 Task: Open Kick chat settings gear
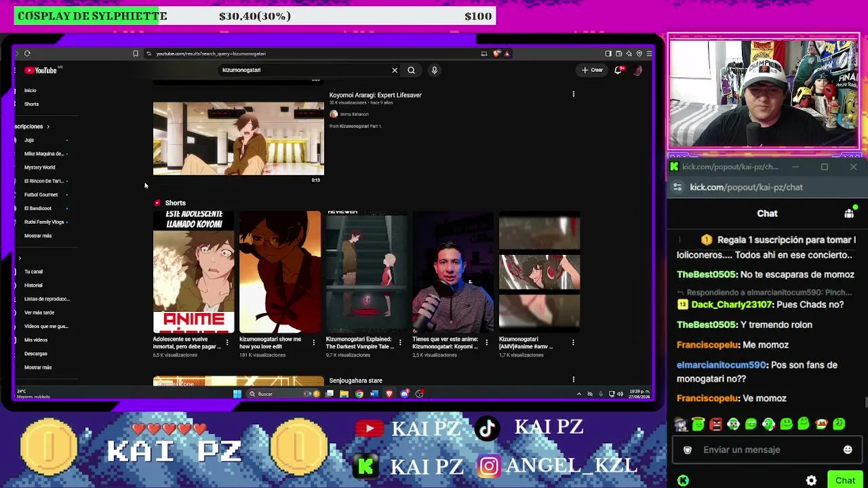click(x=811, y=481)
